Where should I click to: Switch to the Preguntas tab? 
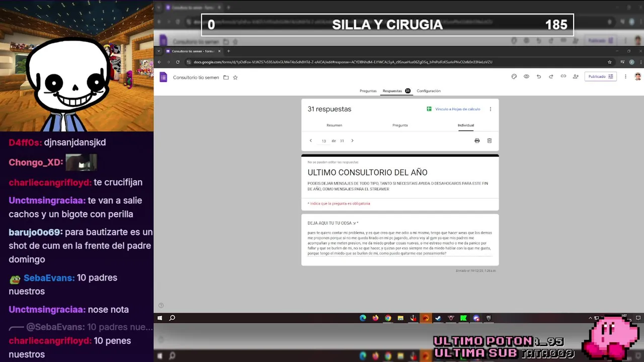point(368,91)
